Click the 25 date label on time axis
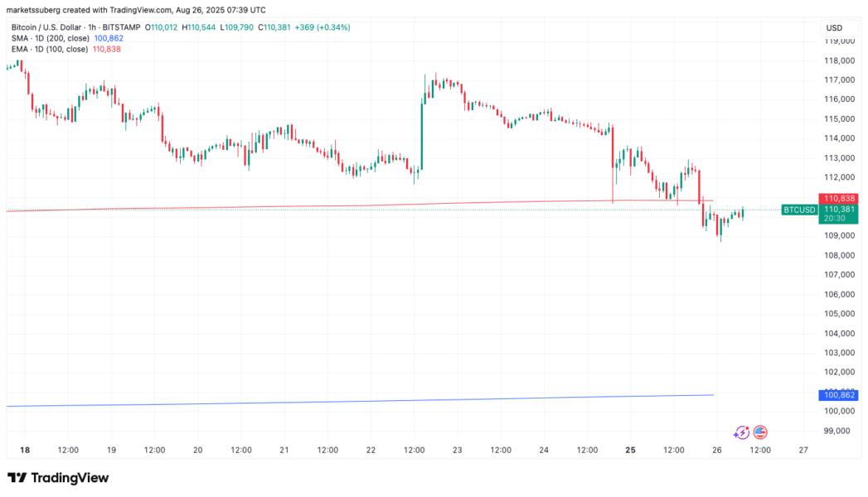 click(x=630, y=451)
